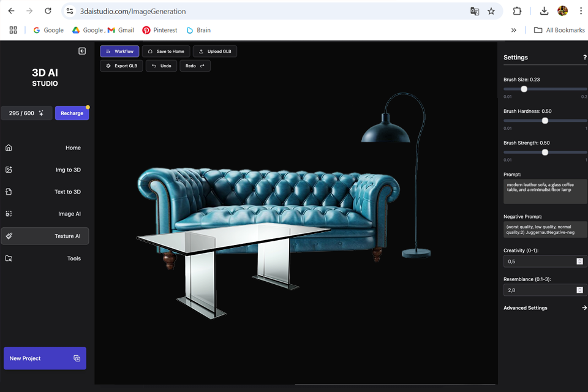Open the Google Drive bookmark
The height and width of the screenshot is (392, 588).
point(88,30)
